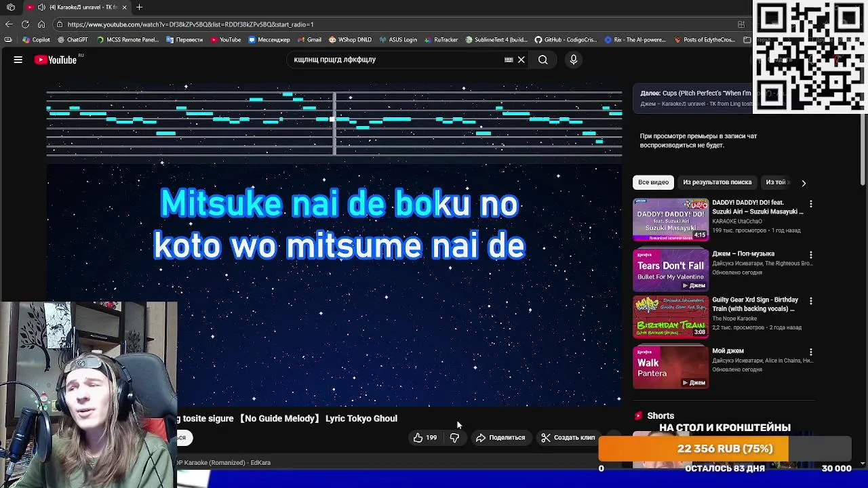The height and width of the screenshot is (488, 868).
Task: Open options menu for DADDY! DADDY! DO! video
Action: click(x=810, y=204)
